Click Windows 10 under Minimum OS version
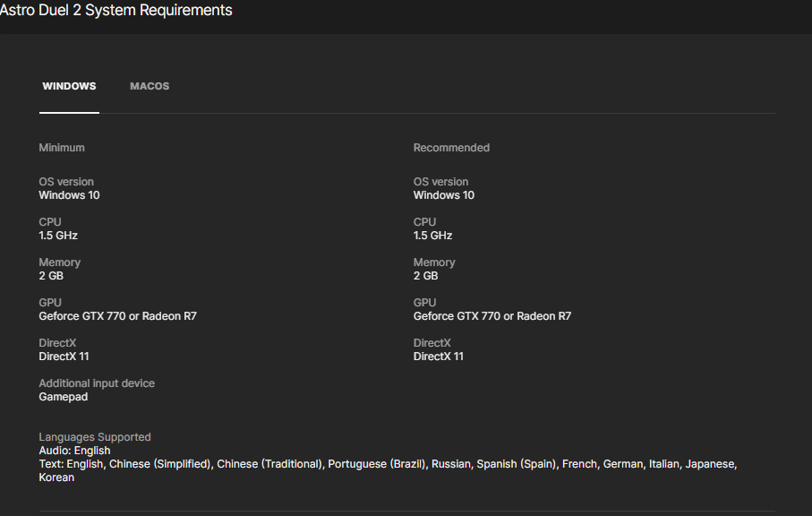Image resolution: width=812 pixels, height=516 pixels. [69, 195]
